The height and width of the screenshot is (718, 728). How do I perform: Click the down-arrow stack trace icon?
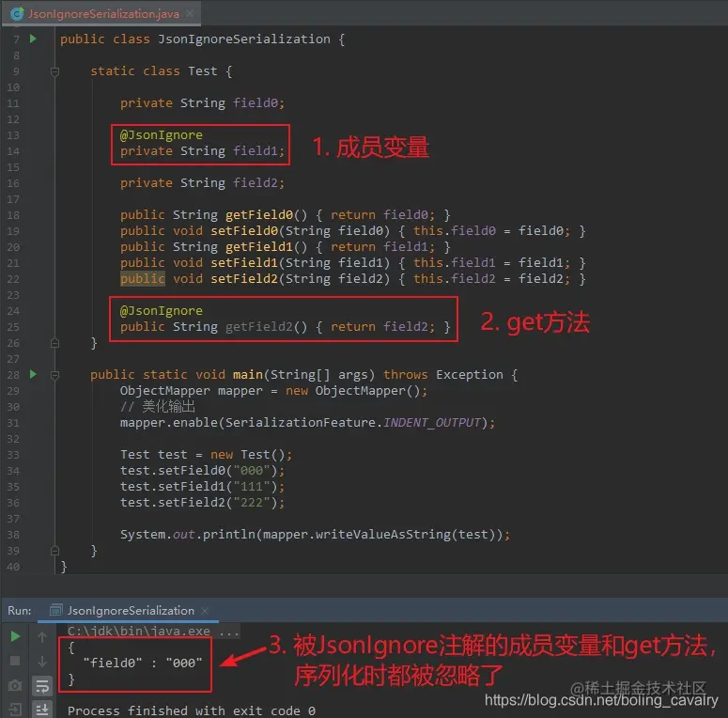point(41,661)
